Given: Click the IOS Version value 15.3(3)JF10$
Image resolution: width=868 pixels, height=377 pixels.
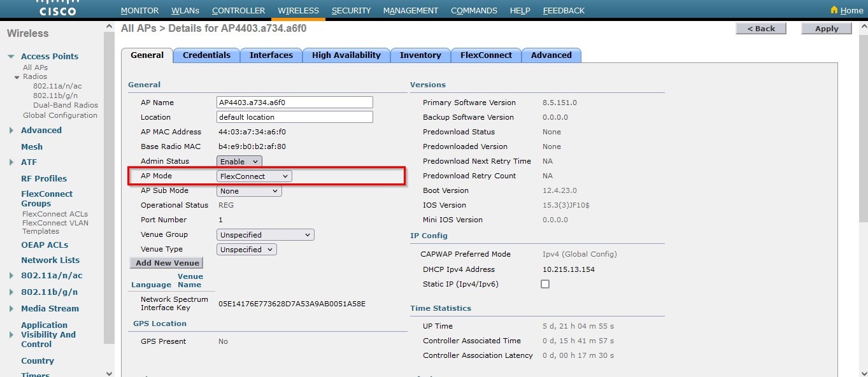Looking at the screenshot, I should tap(567, 205).
